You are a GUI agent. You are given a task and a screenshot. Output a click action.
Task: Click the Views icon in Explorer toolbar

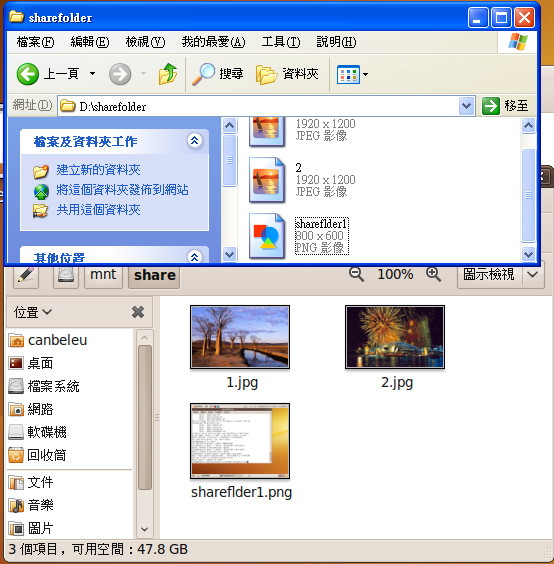tap(348, 75)
